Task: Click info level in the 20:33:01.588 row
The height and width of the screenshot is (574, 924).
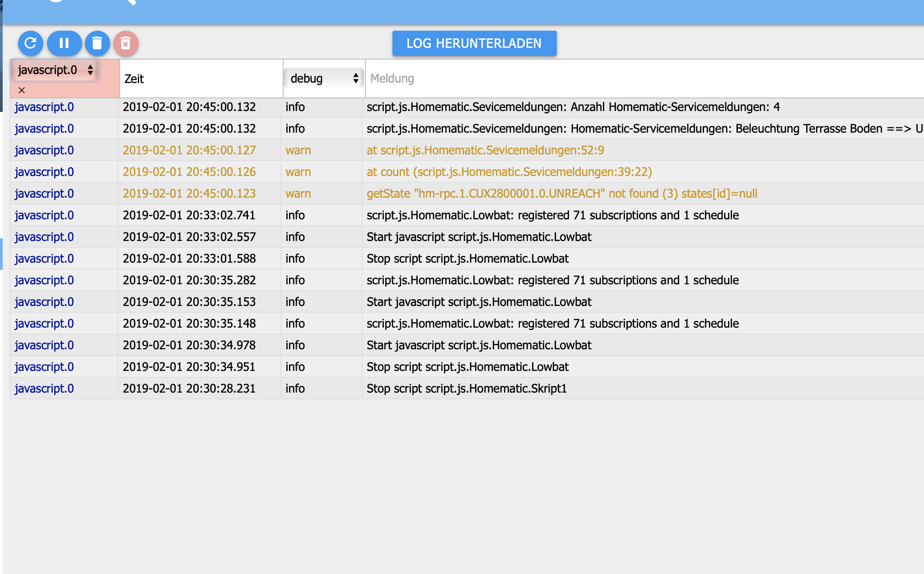Action: tap(295, 259)
